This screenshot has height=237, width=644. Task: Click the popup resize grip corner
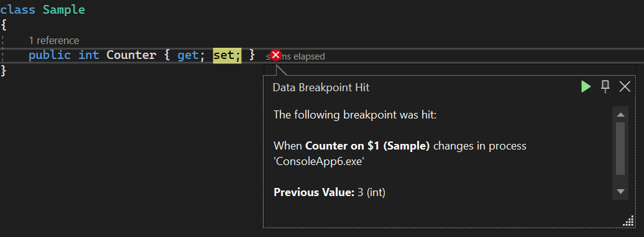click(x=629, y=222)
